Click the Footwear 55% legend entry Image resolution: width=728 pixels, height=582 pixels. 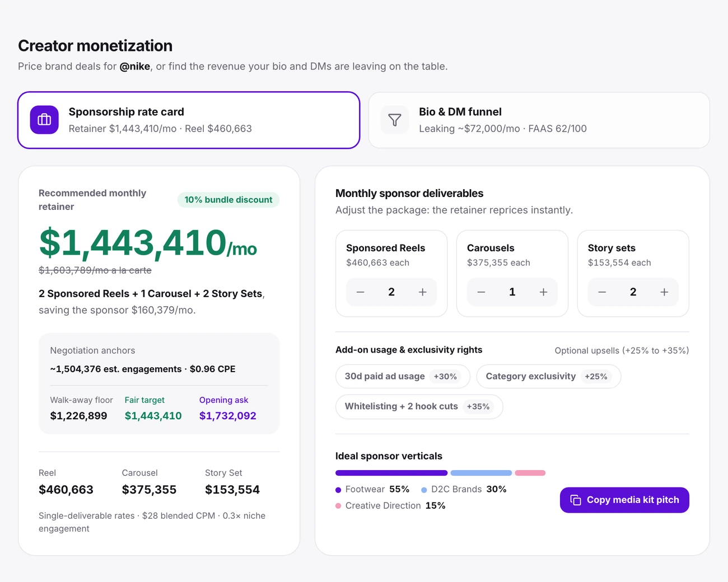click(372, 490)
